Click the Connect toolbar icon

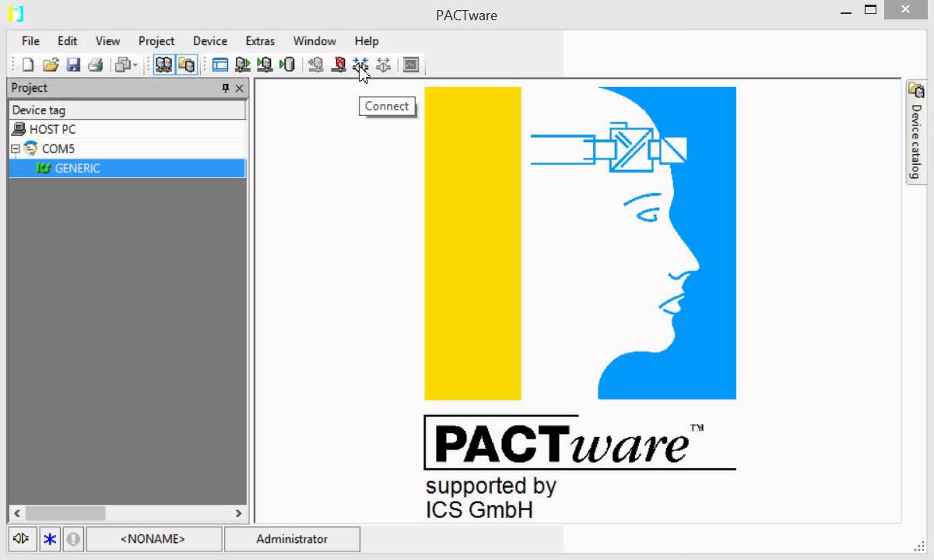pyautogui.click(x=360, y=65)
